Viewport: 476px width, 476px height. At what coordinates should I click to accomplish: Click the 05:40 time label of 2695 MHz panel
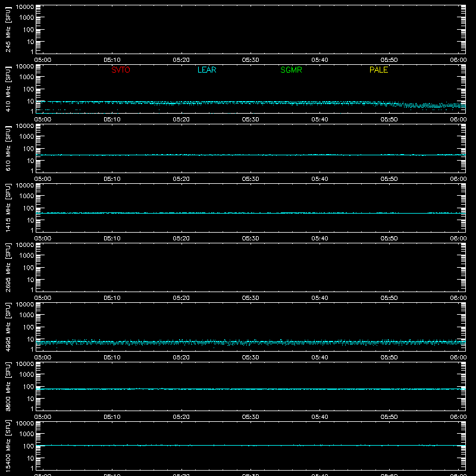click(x=320, y=298)
